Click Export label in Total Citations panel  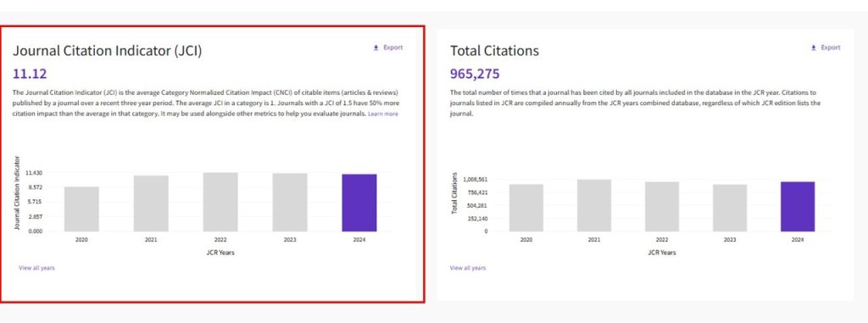(831, 47)
